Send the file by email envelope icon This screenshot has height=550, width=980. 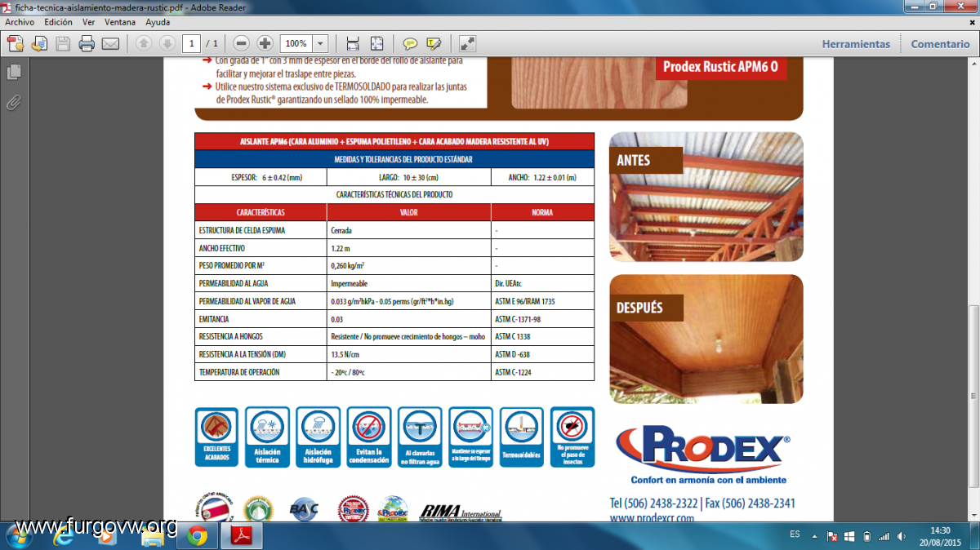[x=110, y=44]
